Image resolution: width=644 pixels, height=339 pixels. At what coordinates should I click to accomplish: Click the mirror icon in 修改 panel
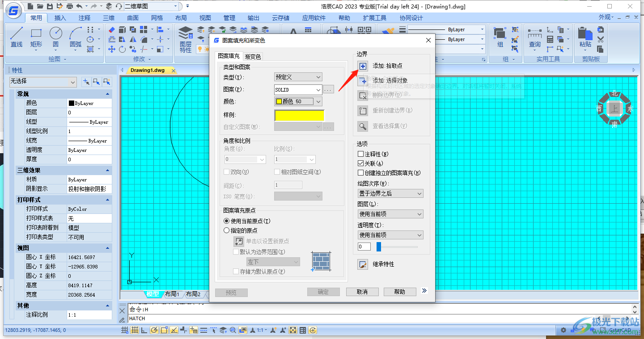[133, 39]
